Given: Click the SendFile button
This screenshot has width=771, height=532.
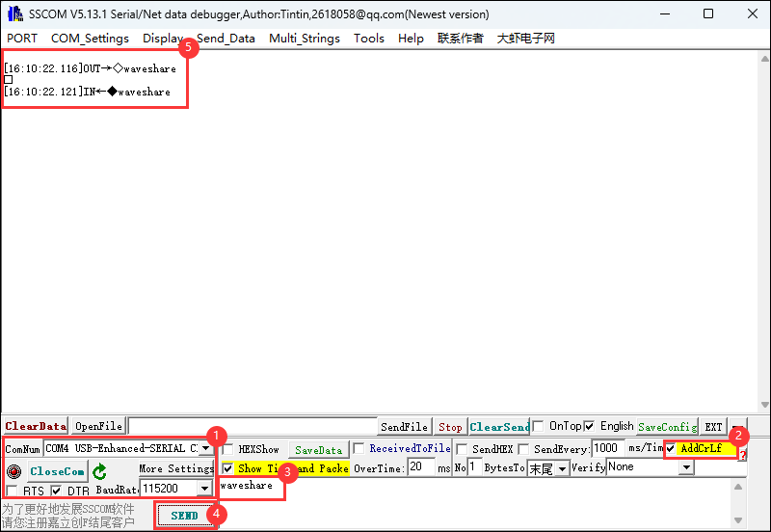Looking at the screenshot, I should [404, 427].
